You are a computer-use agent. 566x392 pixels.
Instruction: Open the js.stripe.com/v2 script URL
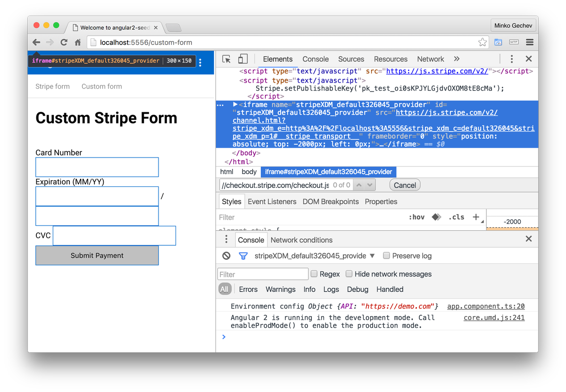[x=437, y=71]
